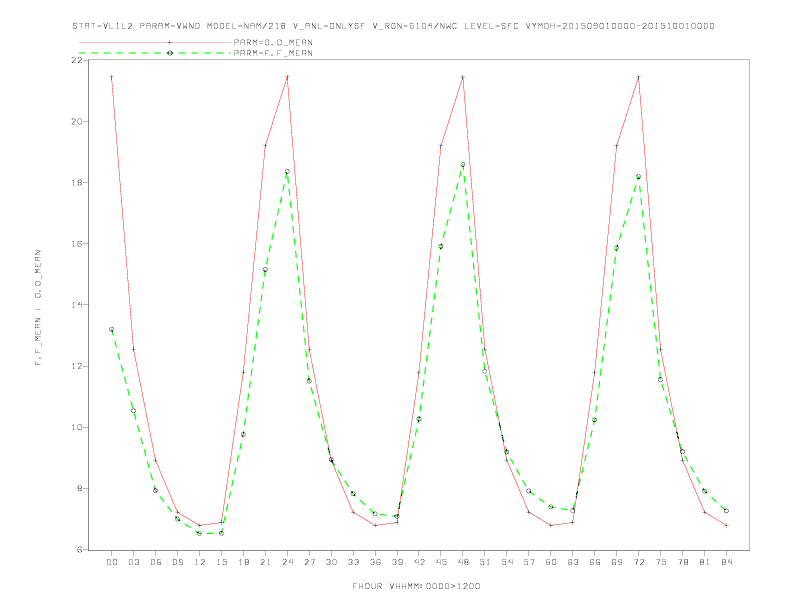The height and width of the screenshot is (612, 792).
Task: Click the 45 hour label on horizontal axis
Action: coord(441,562)
